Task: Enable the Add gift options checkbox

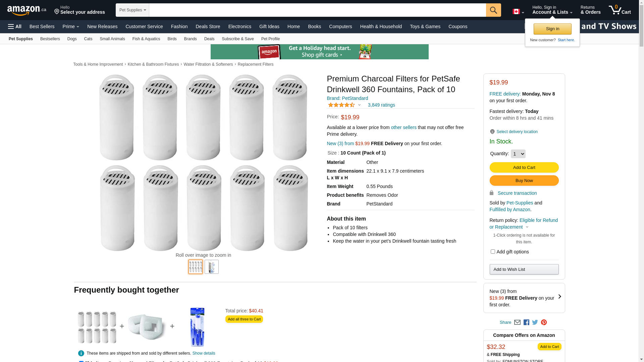Action: [x=493, y=252]
